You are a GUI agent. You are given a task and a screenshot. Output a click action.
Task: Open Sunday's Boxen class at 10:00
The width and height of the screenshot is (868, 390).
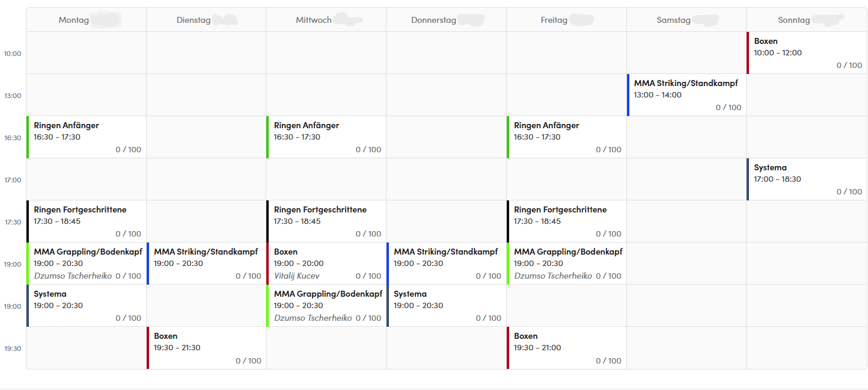pyautogui.click(x=807, y=53)
